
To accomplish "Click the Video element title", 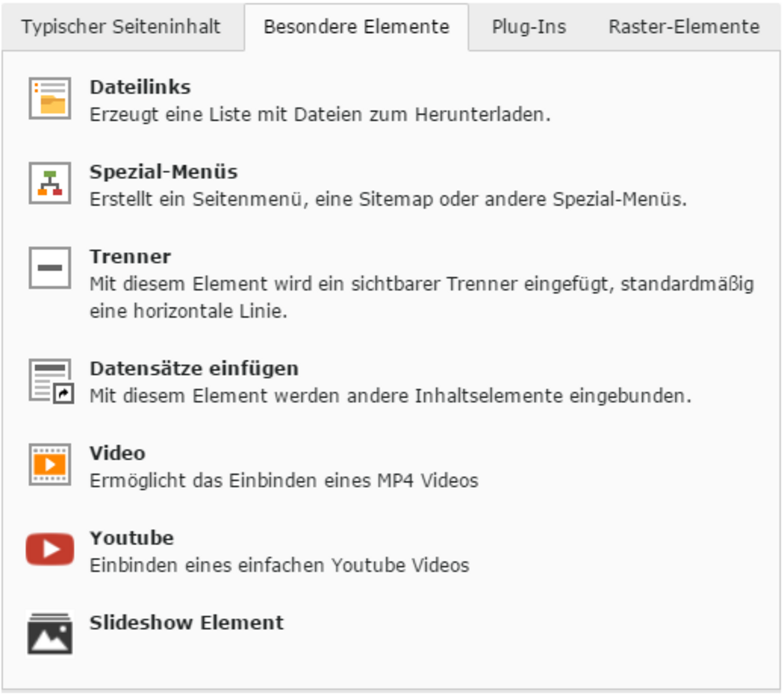I will click(118, 453).
